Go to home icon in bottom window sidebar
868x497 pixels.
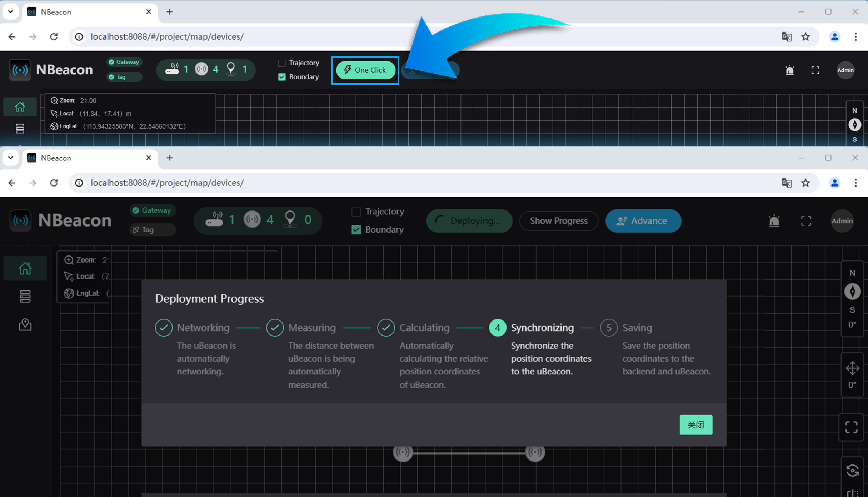(x=25, y=268)
